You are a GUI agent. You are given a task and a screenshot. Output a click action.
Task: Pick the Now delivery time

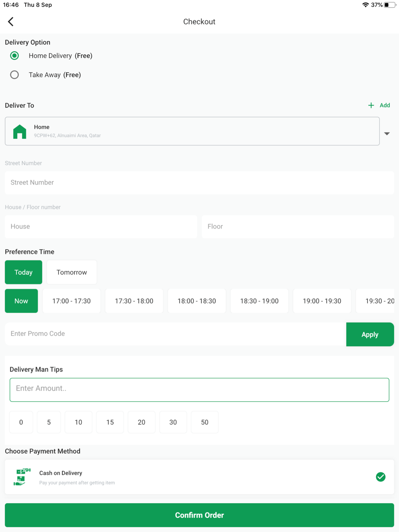(22, 301)
